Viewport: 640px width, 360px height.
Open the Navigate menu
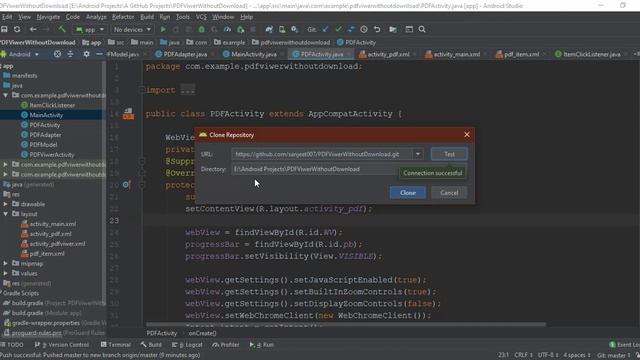(48, 17)
